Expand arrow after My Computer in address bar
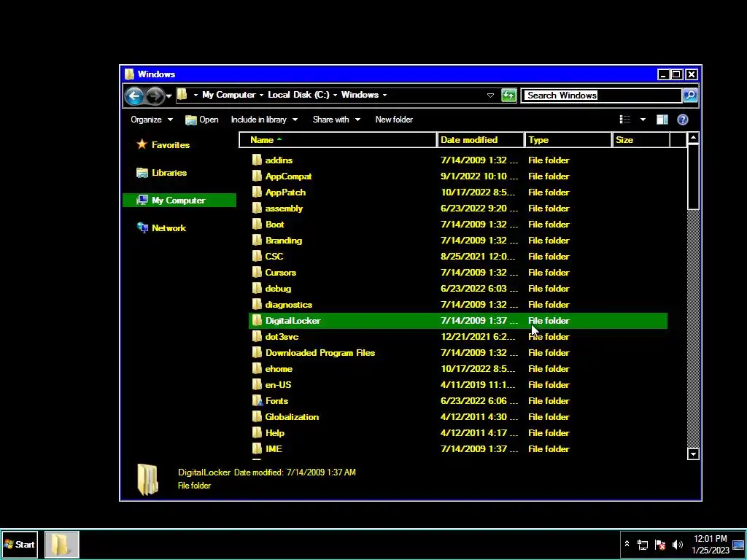Image resolution: width=747 pixels, height=560 pixels. click(x=261, y=95)
